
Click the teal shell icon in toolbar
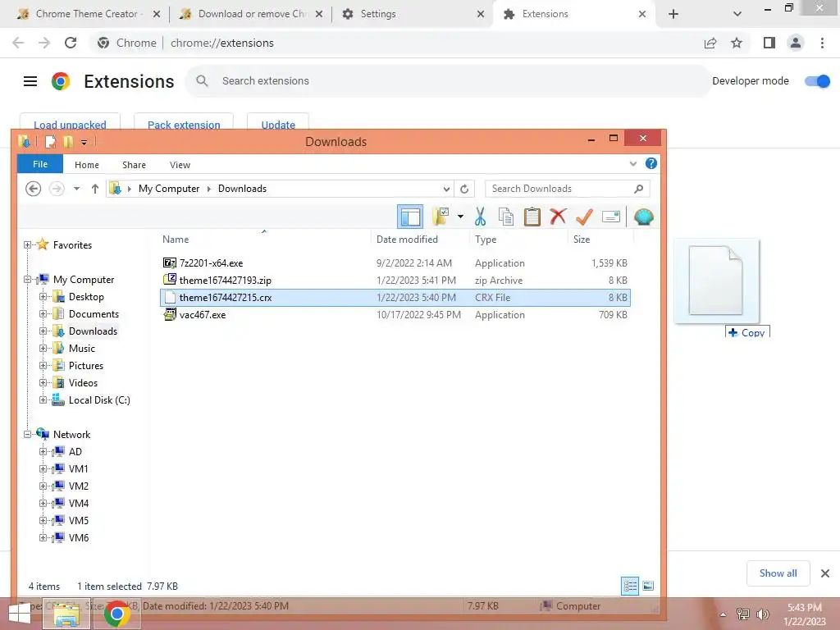point(643,217)
